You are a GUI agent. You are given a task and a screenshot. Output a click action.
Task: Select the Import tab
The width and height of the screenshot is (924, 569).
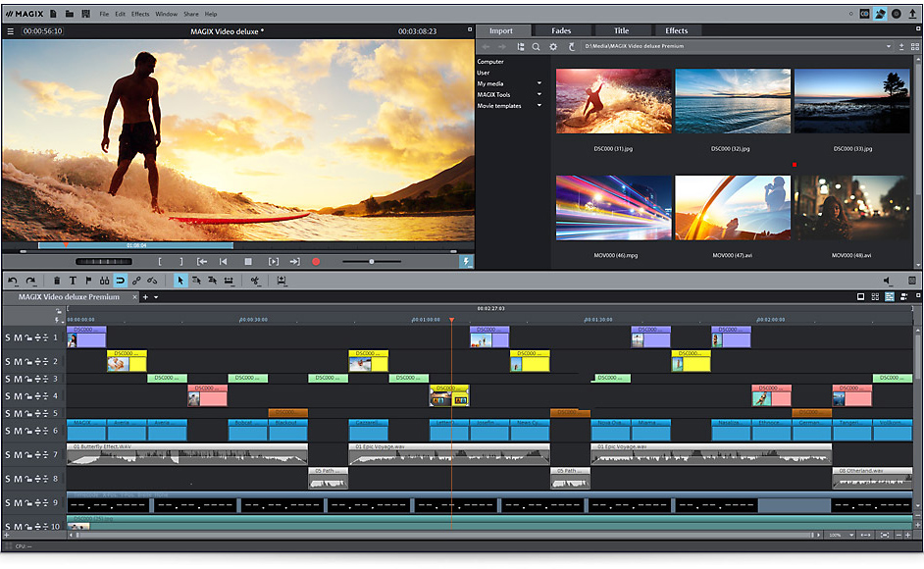tap(501, 30)
